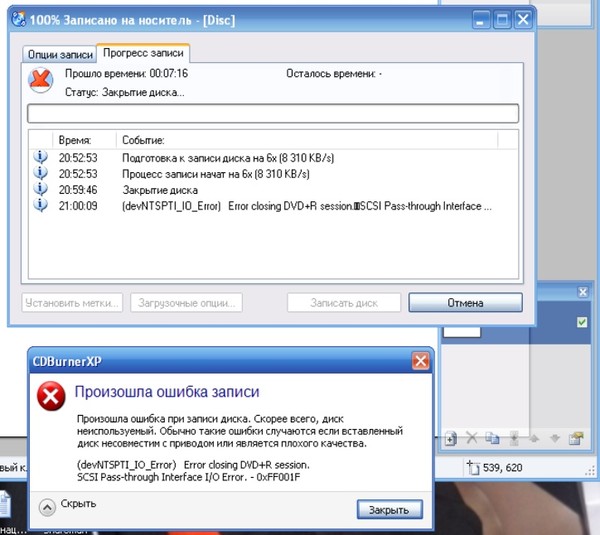Duplicate layer icon in background layers panel
This screenshot has width=600, height=535.
pos(492,438)
